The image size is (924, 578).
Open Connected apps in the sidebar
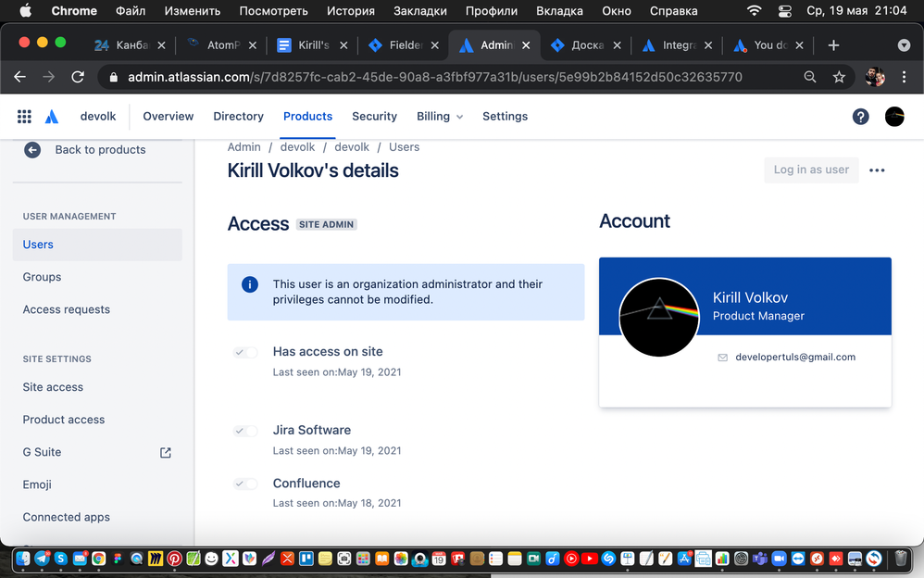(66, 517)
